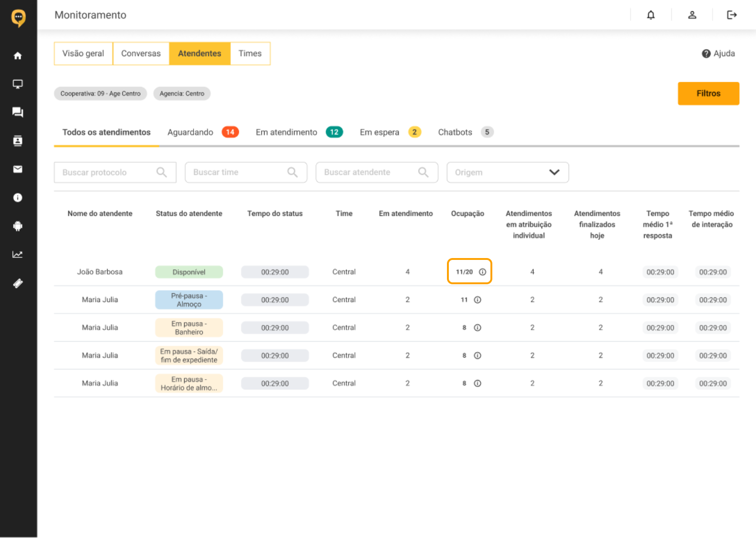Open occupancy info icon for João Barbosa
756x539 pixels.
coord(482,272)
